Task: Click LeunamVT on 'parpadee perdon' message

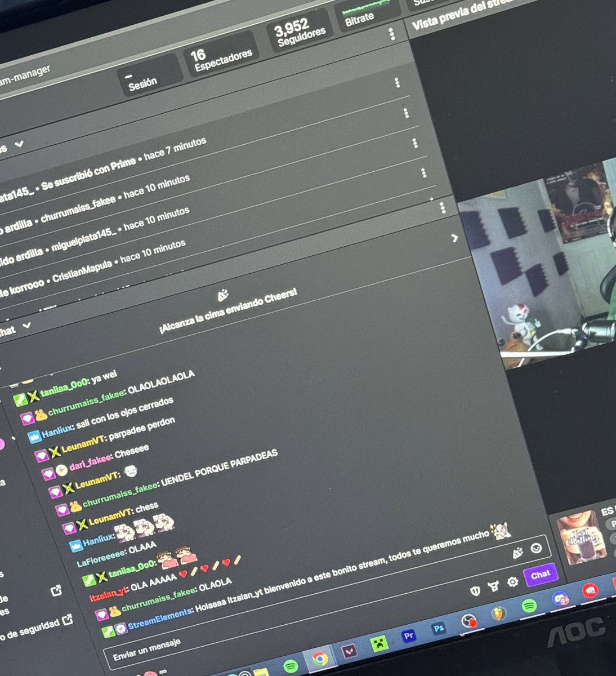Action: [x=83, y=444]
